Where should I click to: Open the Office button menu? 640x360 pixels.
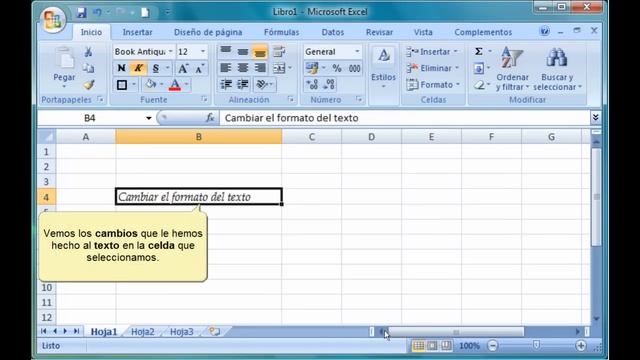(53, 20)
